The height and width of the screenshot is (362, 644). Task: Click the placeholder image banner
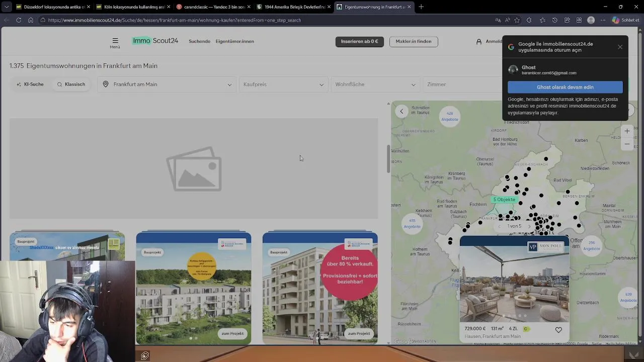coord(194,168)
